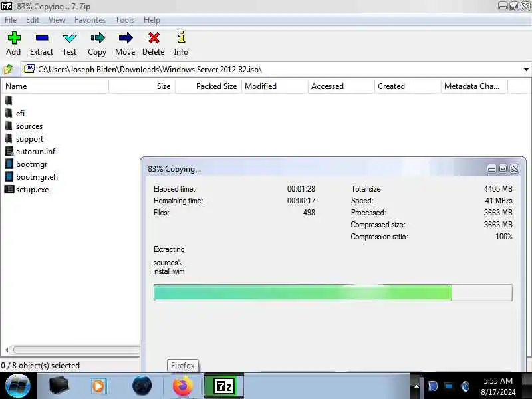Minimize the Copying progress dialog
Viewport: 532px width, 399px height.
pyautogui.click(x=491, y=169)
